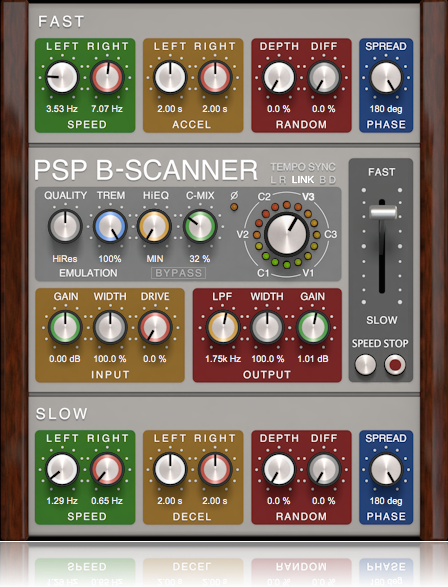Toggle Tempo Sync L option
Screen dimensions: 448x587
click(273, 180)
